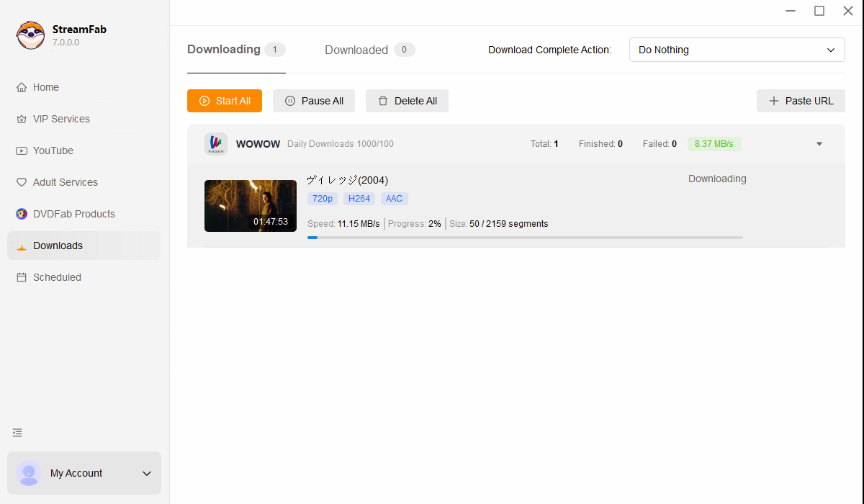Click the Delete All trash icon
Image resolution: width=864 pixels, height=504 pixels.
pyautogui.click(x=382, y=101)
